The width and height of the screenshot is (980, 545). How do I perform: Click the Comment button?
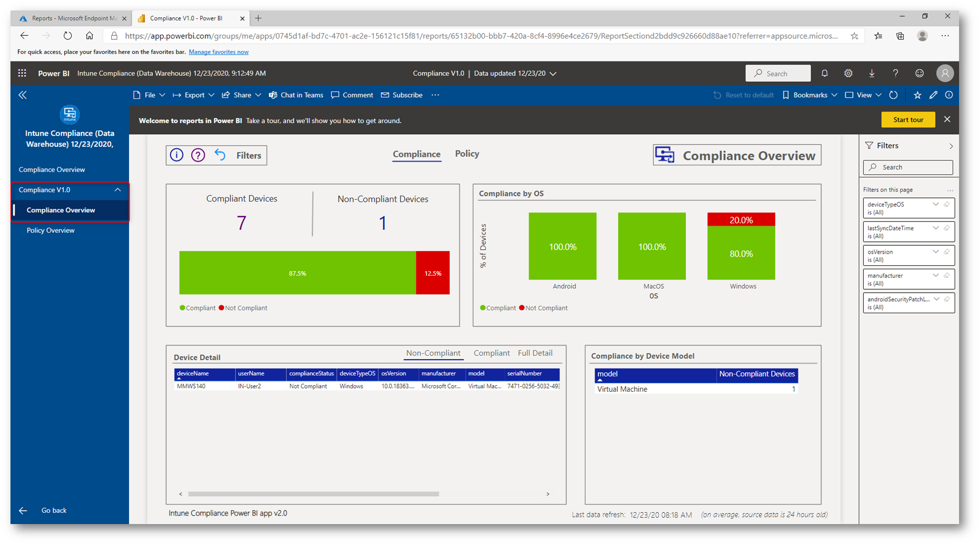click(352, 95)
